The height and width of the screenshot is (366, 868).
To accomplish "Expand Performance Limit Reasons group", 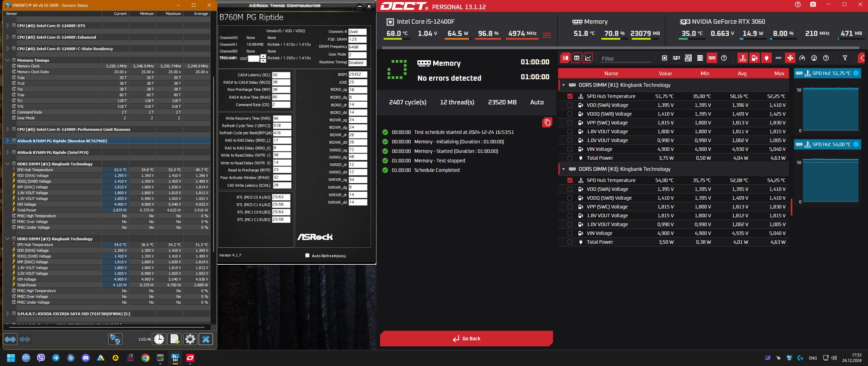I will tap(7, 129).
